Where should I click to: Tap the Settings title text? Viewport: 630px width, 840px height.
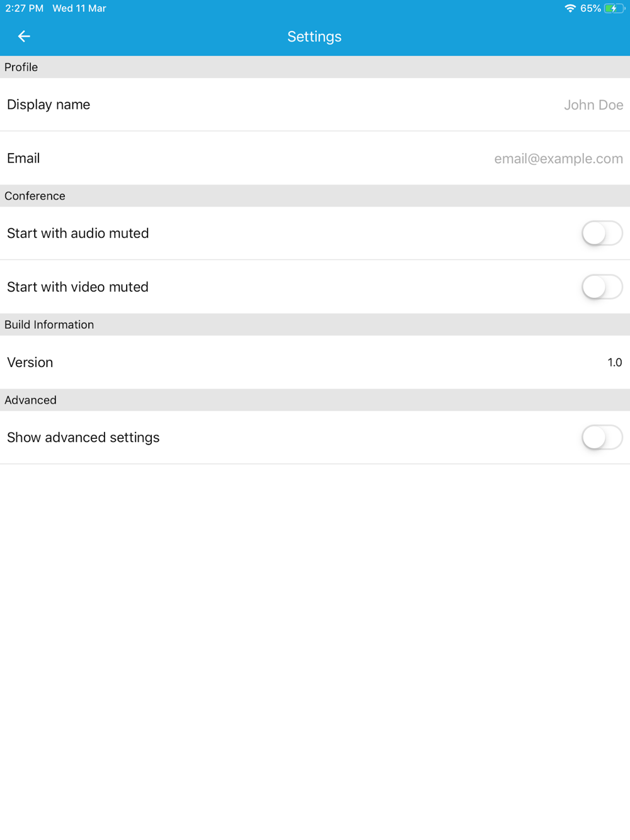click(314, 37)
